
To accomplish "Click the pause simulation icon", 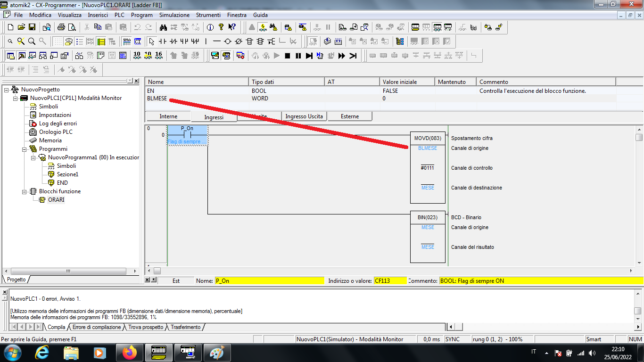I will pyautogui.click(x=298, y=56).
